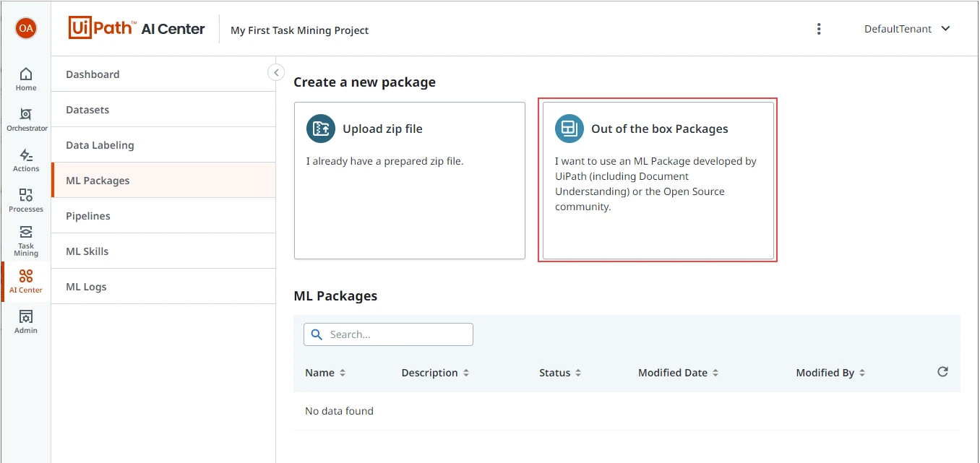Select the ML Packages menu item
Viewport: 980px width, 463px height.
pos(163,181)
